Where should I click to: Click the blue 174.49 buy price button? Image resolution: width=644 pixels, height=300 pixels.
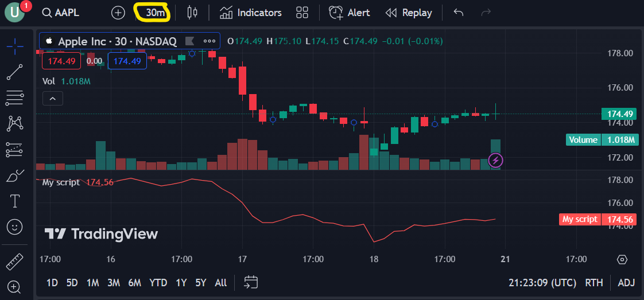pyautogui.click(x=127, y=61)
